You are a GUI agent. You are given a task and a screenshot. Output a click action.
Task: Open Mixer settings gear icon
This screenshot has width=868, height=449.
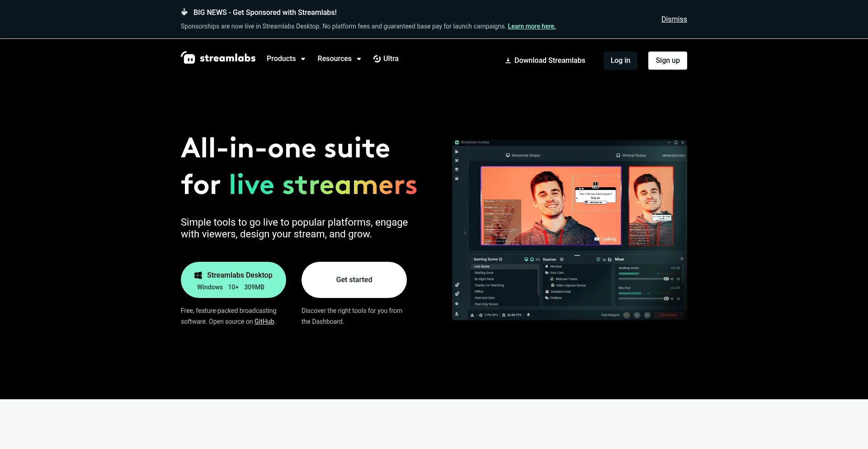(682, 259)
